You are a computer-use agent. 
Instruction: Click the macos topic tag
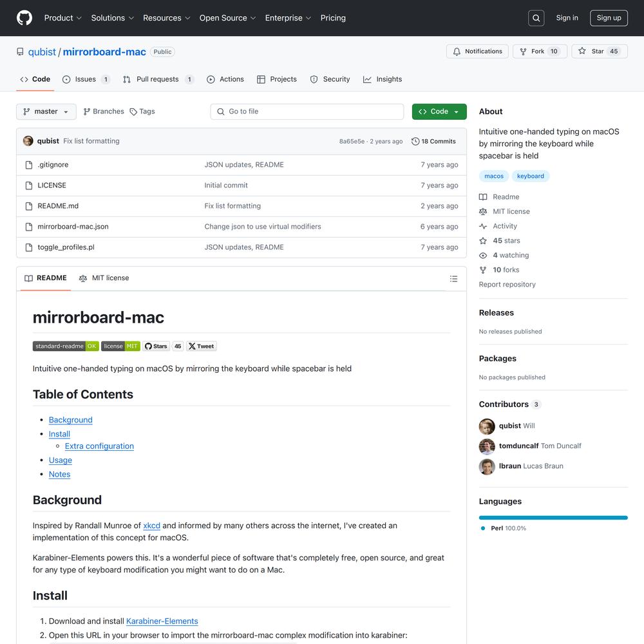point(494,176)
